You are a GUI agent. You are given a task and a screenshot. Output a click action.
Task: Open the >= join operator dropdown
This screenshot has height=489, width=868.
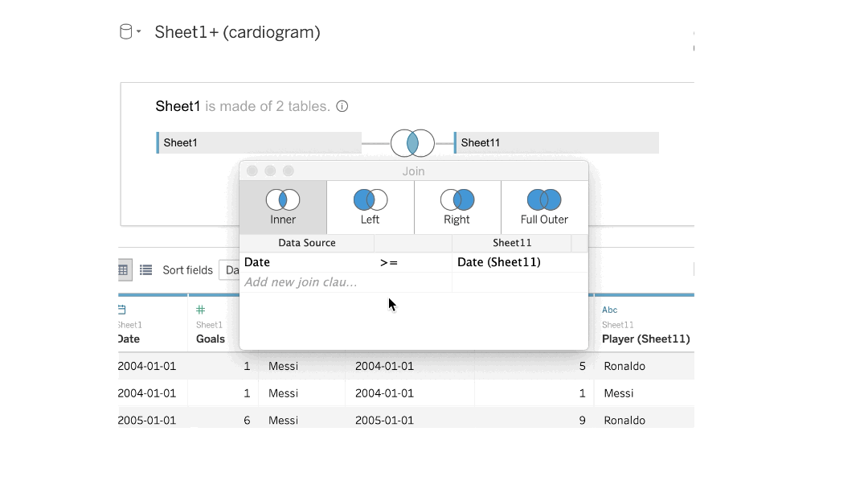pos(389,262)
